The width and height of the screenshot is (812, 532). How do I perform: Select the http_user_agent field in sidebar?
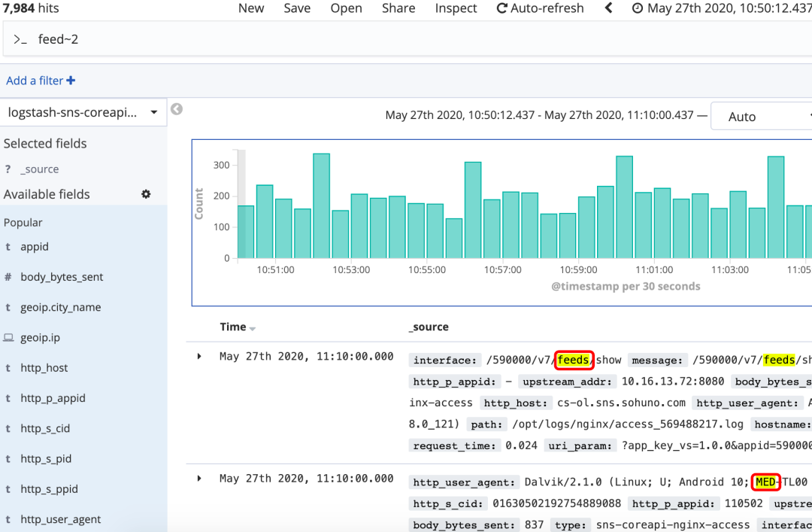[x=60, y=519]
